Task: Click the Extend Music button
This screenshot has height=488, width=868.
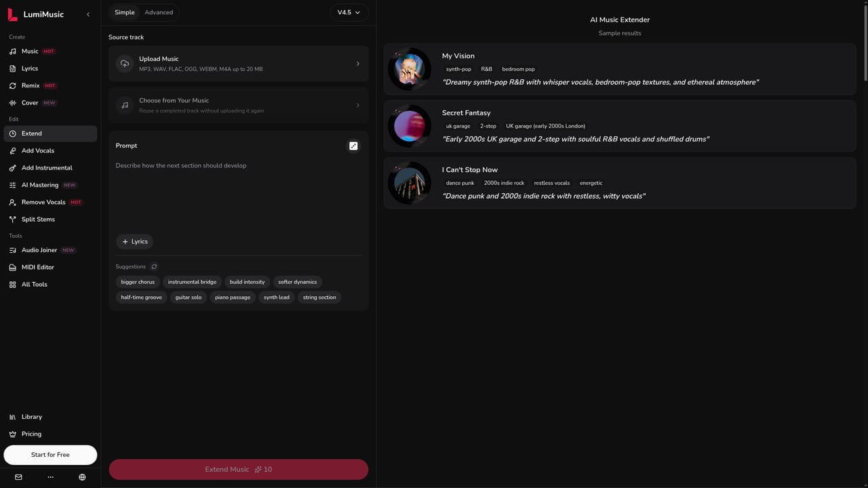Action: (239, 470)
